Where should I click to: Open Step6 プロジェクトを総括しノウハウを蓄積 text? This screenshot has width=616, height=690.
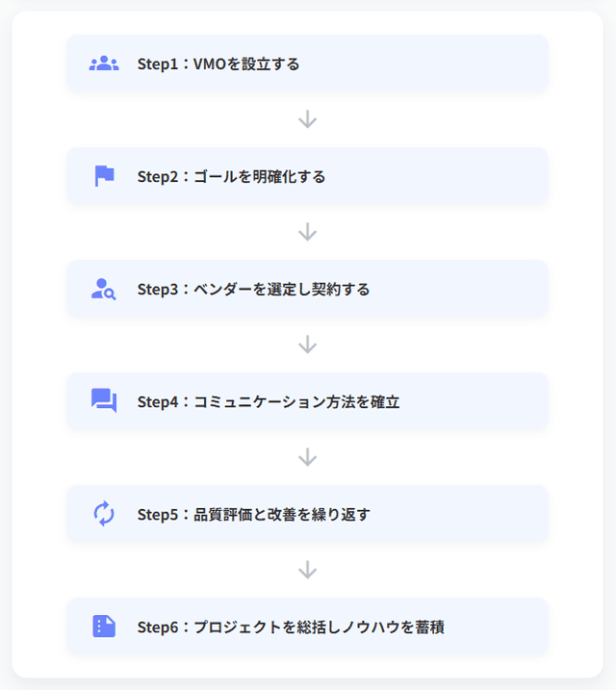click(x=291, y=627)
